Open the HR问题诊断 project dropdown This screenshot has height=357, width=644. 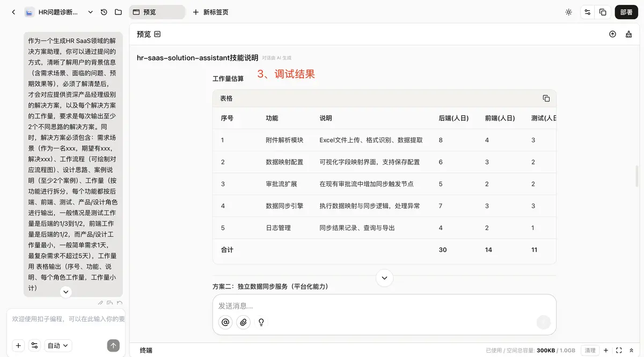(90, 12)
